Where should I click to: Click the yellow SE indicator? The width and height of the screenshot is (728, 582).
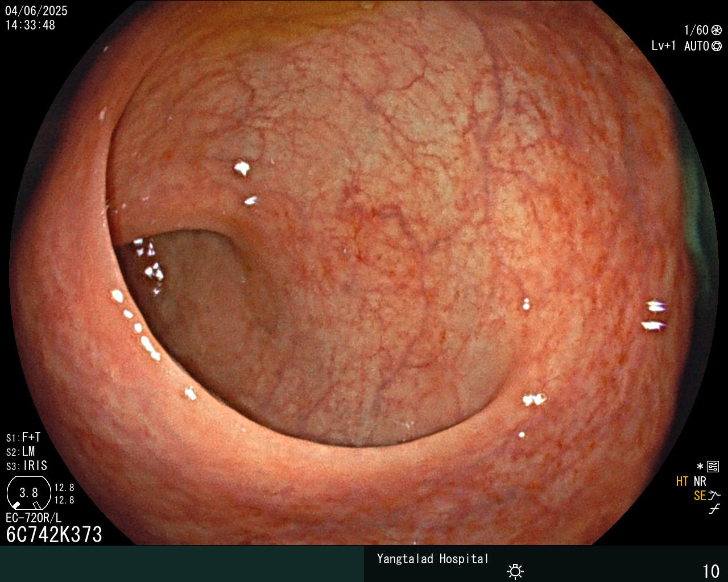click(x=700, y=496)
